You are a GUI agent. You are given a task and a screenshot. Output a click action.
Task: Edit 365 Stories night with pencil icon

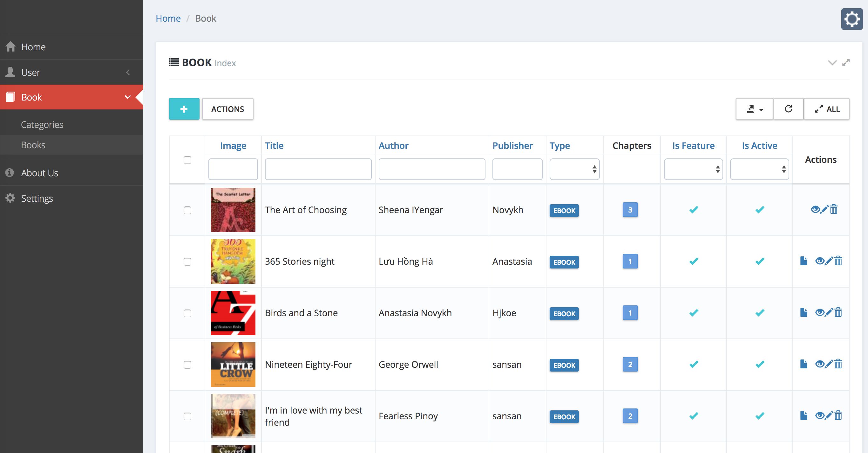point(829,261)
